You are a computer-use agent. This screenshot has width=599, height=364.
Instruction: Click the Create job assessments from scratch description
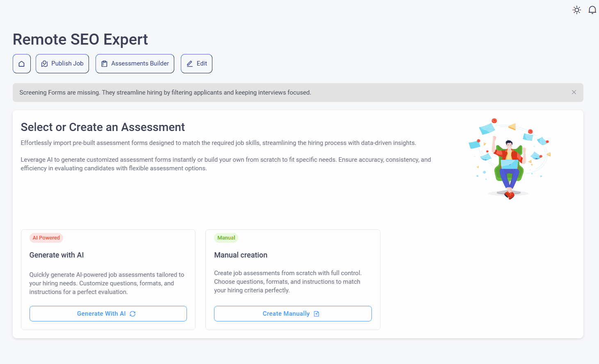287,282
